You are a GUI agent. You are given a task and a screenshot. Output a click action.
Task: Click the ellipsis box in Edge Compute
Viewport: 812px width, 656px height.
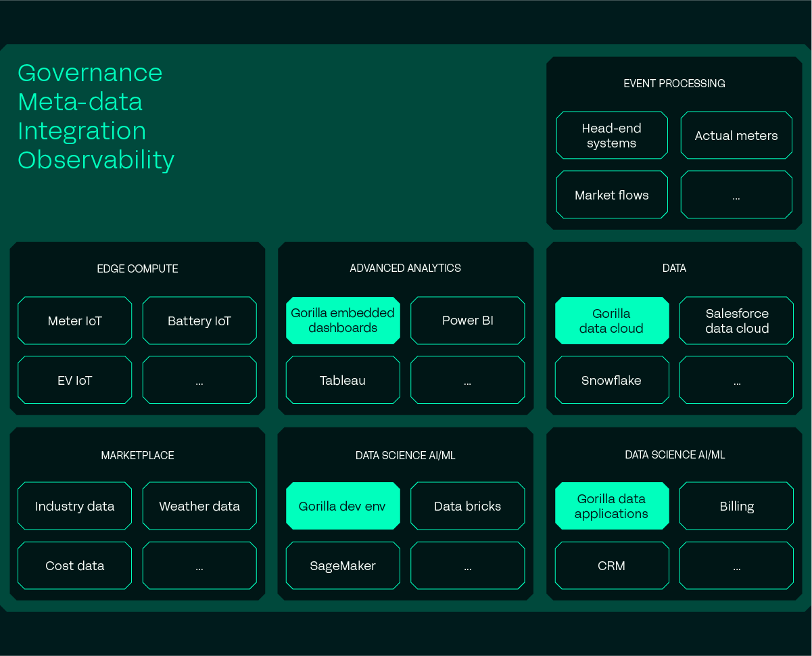[x=199, y=380]
